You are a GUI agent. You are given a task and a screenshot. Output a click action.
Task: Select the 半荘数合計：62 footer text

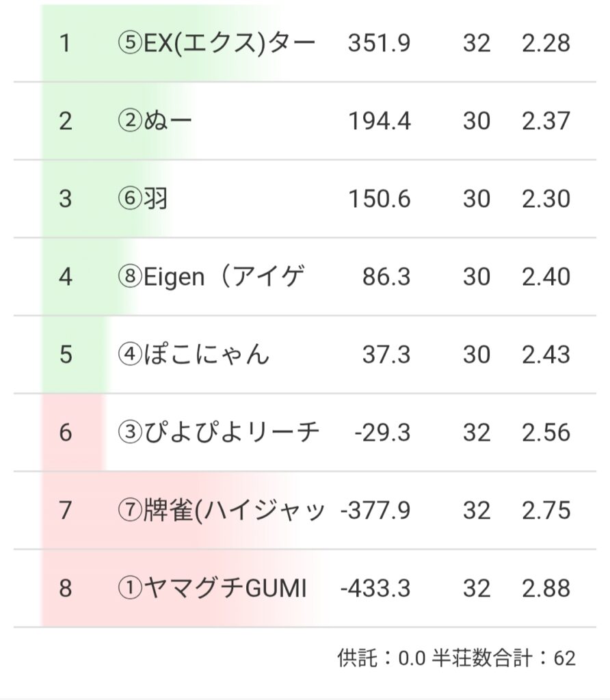point(505,658)
